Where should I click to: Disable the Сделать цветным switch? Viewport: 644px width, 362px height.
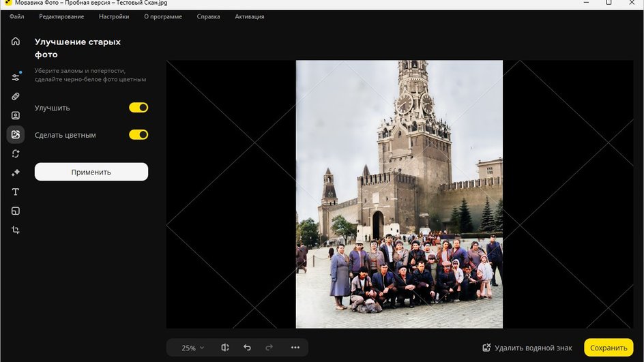138,134
